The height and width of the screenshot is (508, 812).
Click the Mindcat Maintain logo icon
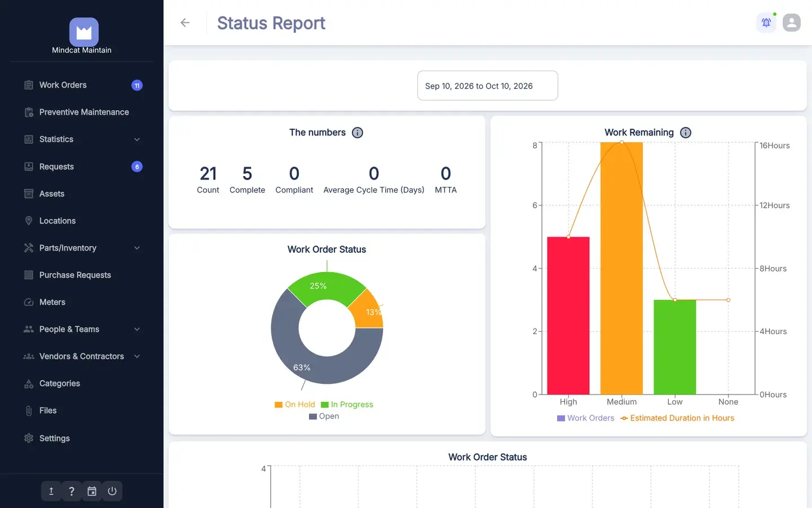tap(84, 32)
